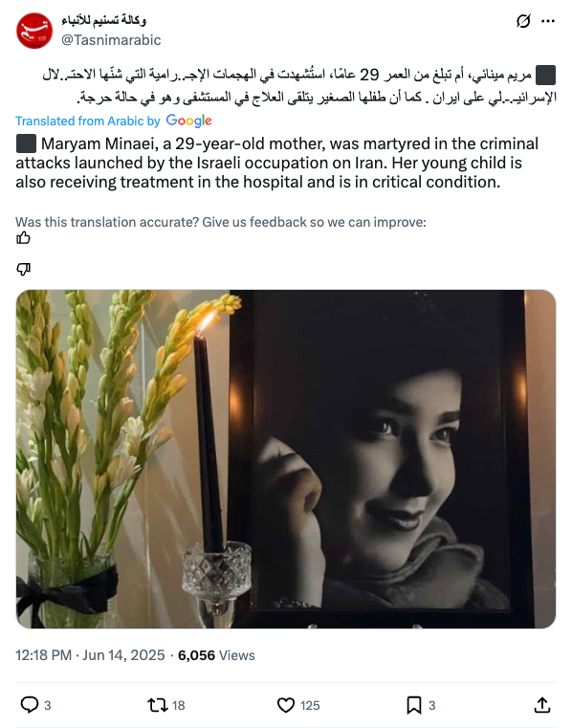Open the @Tasnimarabic handle link

(x=111, y=40)
